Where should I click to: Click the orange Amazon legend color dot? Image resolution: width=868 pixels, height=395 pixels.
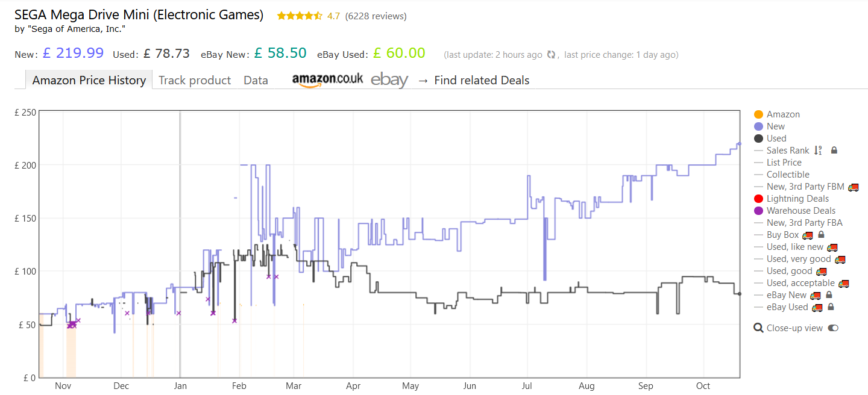[x=758, y=114]
